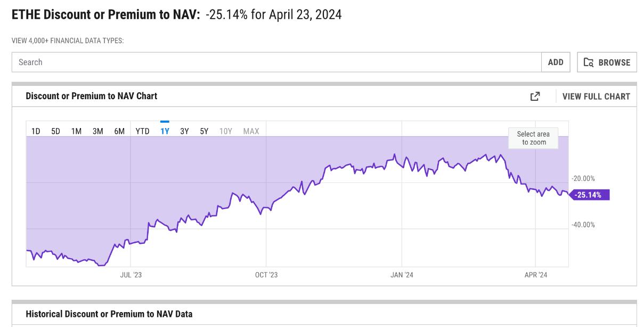Click the Browse folder search icon

(x=589, y=62)
